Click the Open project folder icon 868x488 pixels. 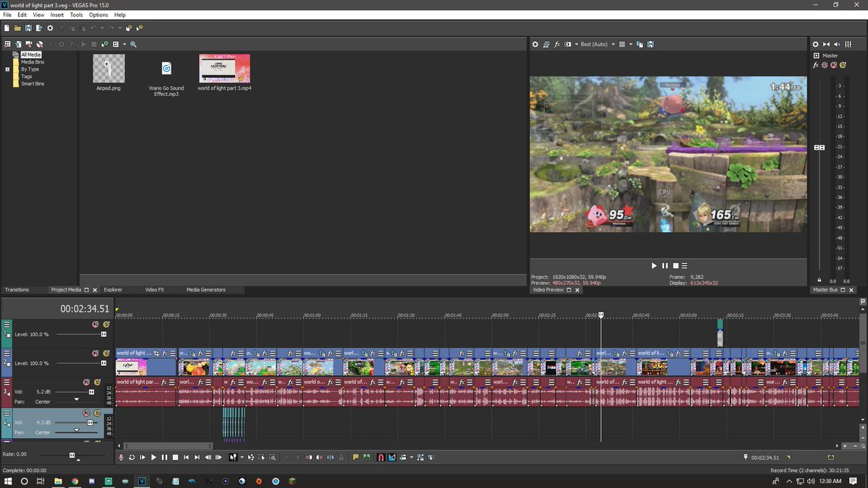(17, 28)
